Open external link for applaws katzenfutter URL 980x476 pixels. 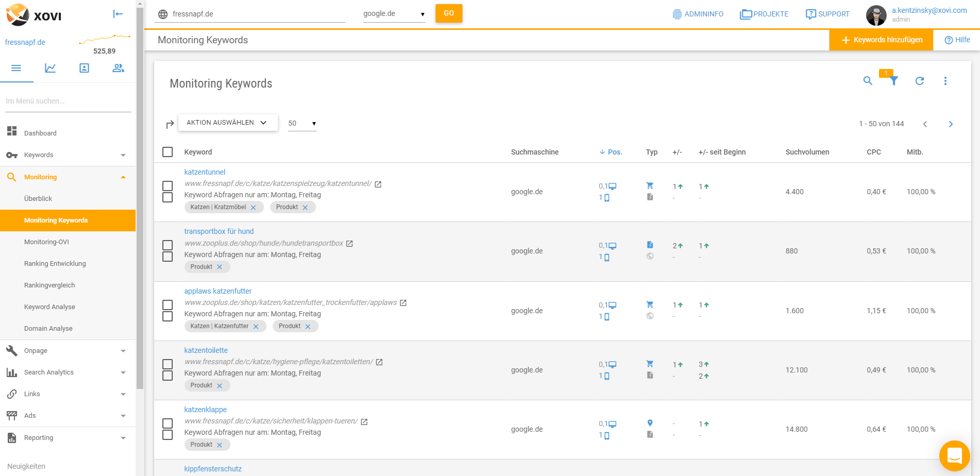pyautogui.click(x=403, y=303)
